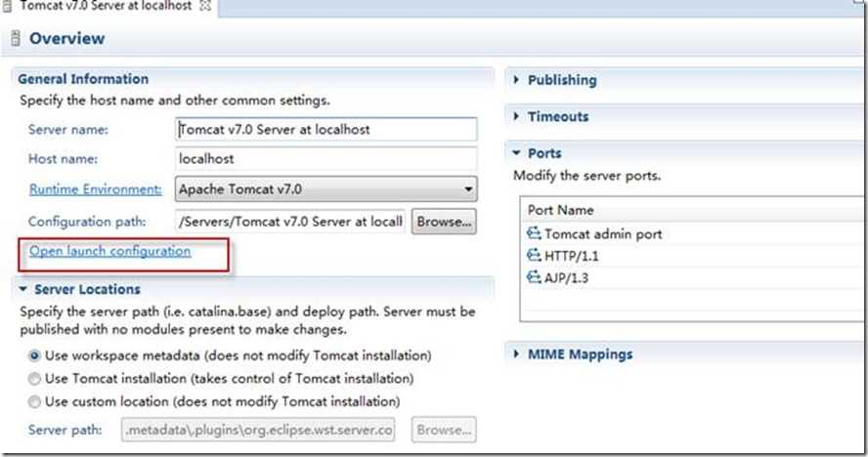Image resolution: width=868 pixels, height=457 pixels.
Task: Select the Tomcat admin port row text
Action: tap(603, 234)
